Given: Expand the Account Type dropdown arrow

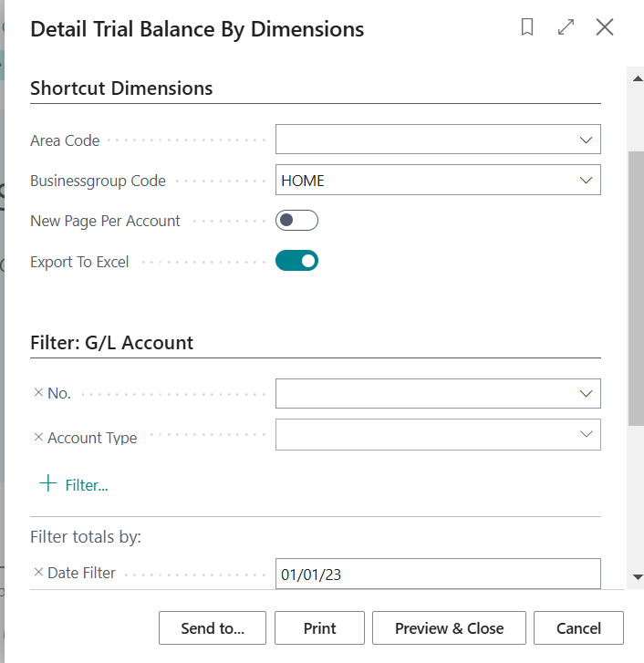Looking at the screenshot, I should (586, 434).
